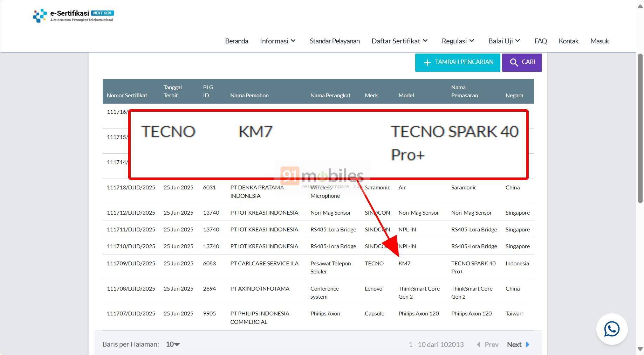Viewport: 644px width, 355px height.
Task: Click Merk column header
Action: tap(371, 95)
